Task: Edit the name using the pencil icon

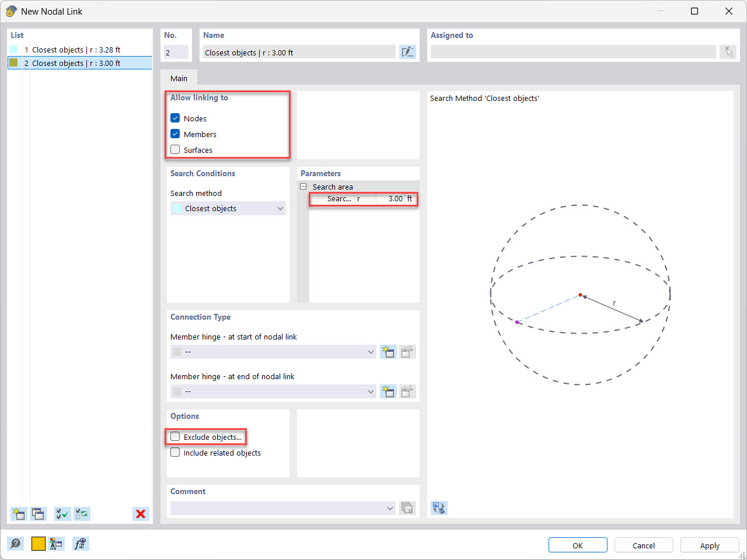Action: click(x=407, y=51)
